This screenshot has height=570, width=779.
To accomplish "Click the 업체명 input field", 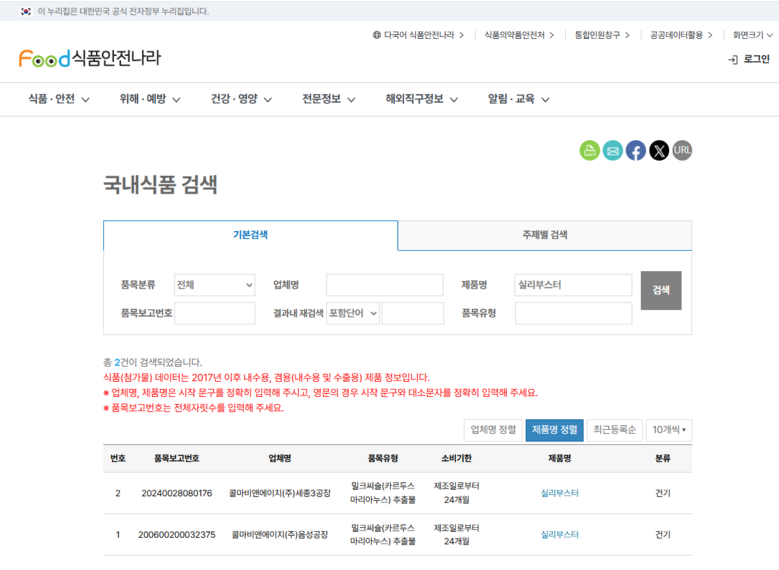I will tap(384, 285).
